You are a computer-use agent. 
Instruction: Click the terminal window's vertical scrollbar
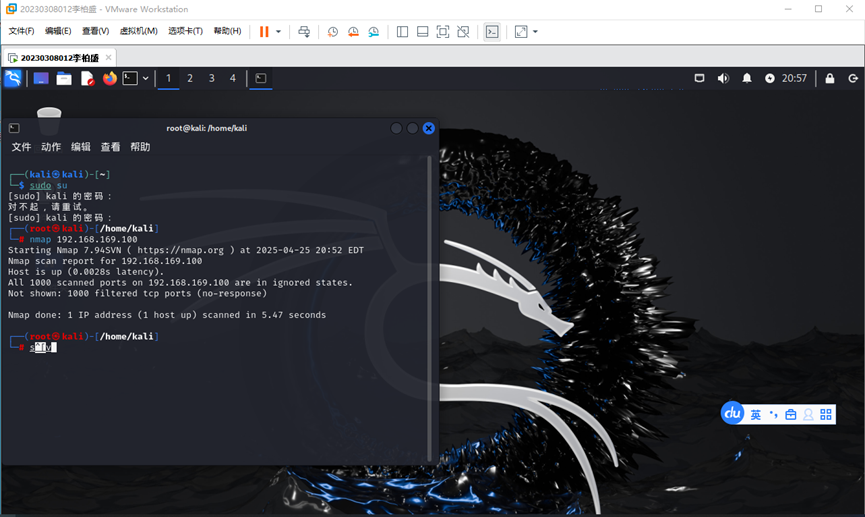pos(430,308)
